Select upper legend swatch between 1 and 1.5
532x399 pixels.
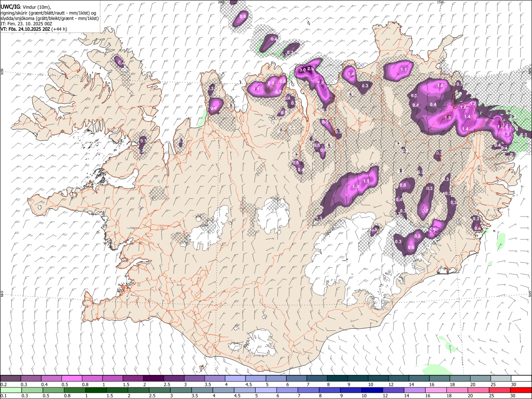[113, 378]
